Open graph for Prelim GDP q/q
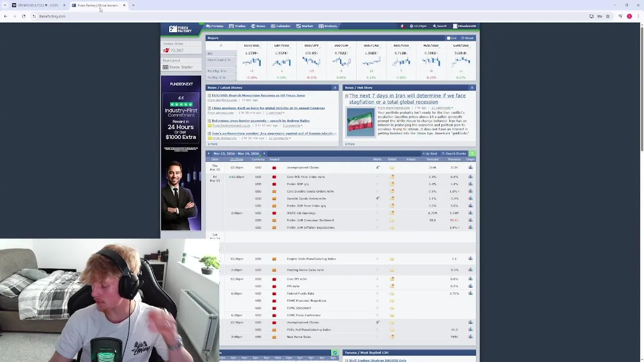The width and height of the screenshot is (644, 362). point(470,184)
